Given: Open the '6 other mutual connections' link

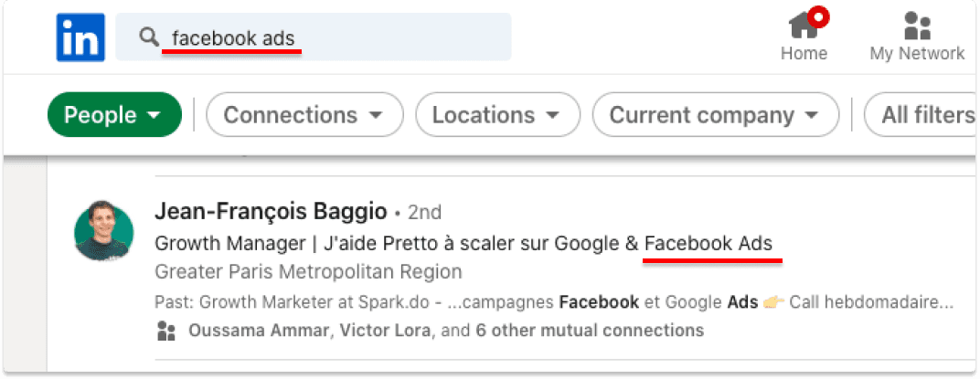Looking at the screenshot, I should [590, 331].
